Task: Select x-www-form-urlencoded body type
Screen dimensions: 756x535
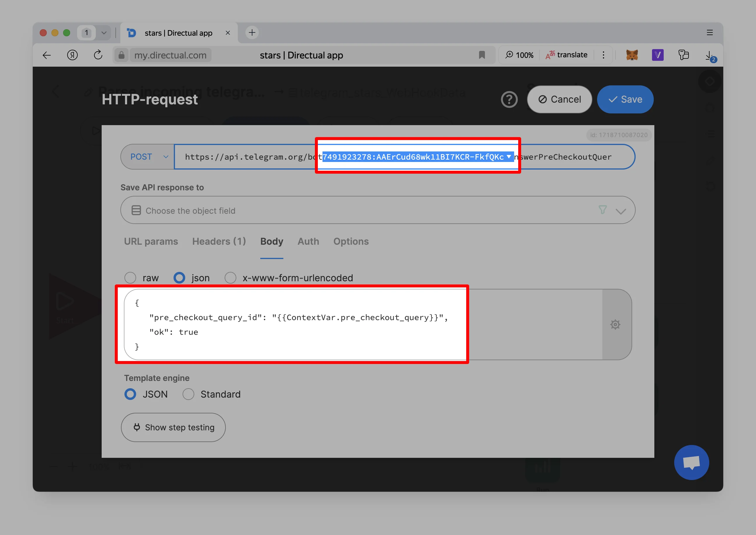Action: pyautogui.click(x=230, y=278)
